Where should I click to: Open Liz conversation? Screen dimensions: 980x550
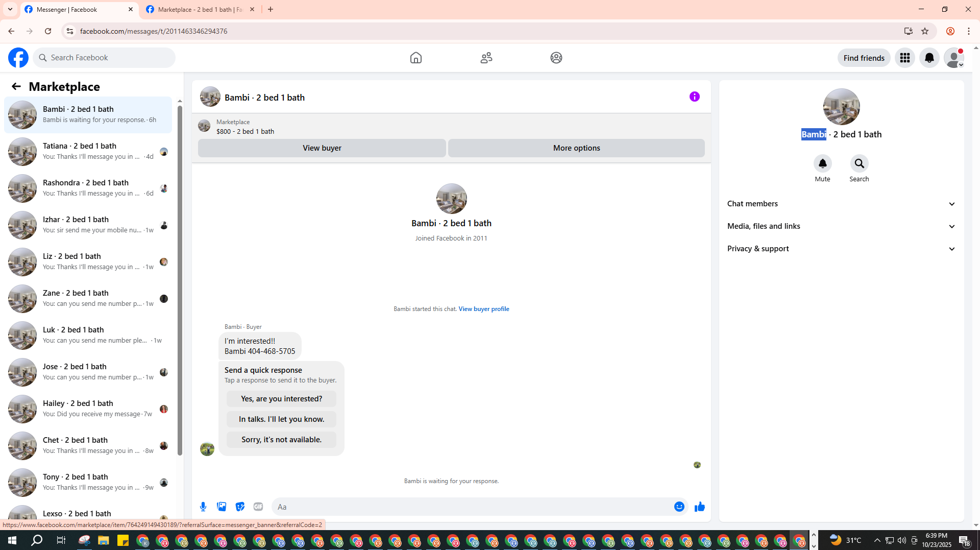coord(88,261)
